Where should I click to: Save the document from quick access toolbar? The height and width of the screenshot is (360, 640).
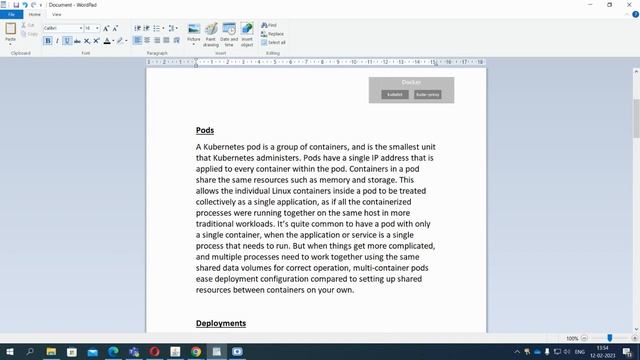pos(16,5)
